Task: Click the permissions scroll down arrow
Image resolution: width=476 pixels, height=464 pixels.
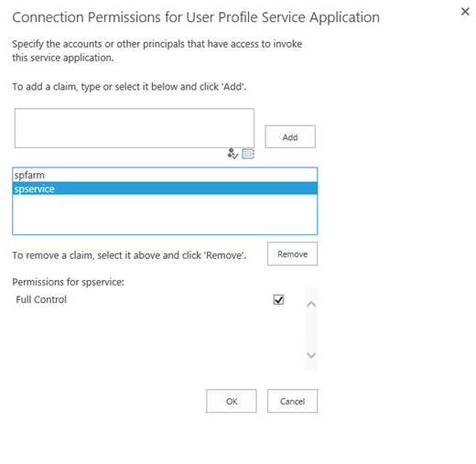Action: point(311,355)
